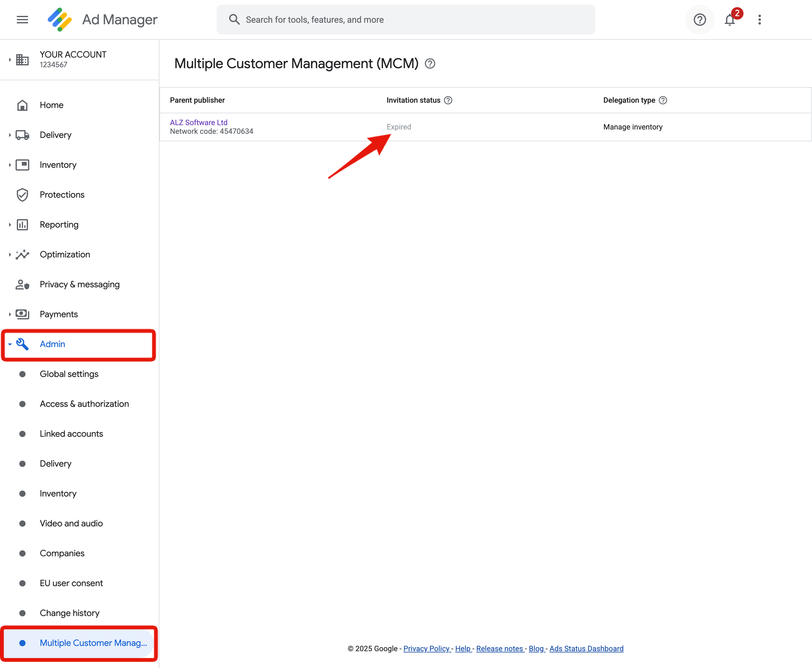The width and height of the screenshot is (812, 668).
Task: Open Change history
Action: point(69,613)
